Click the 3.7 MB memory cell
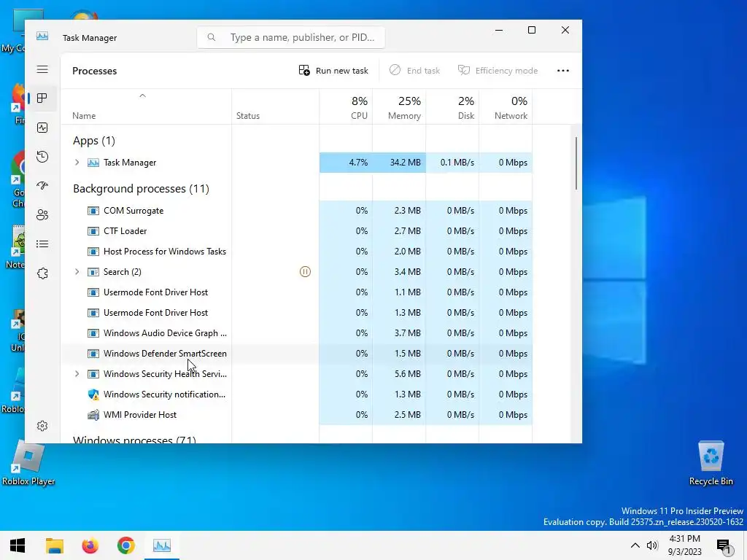Viewport: 747px width, 560px height. (399, 332)
